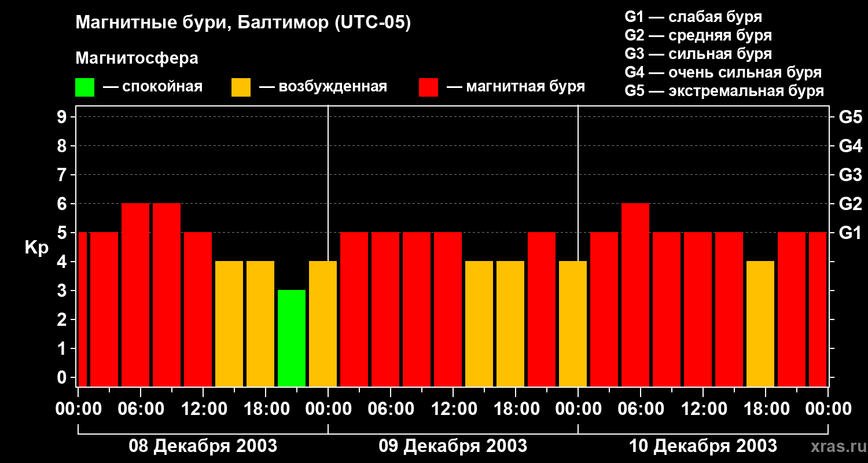Image resolution: width=868 pixels, height=463 pixels.
Task: Click the title 'Магнитные бури, Балтимор (UTC-05)'
Action: point(243,24)
